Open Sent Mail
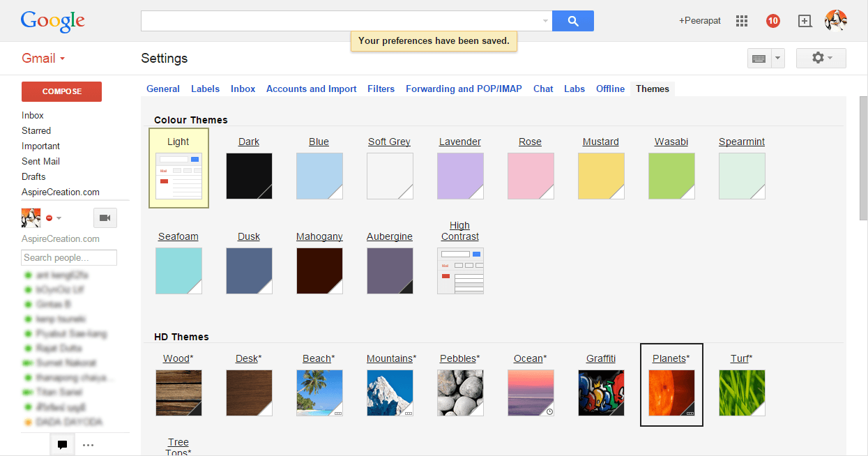This screenshot has width=868, height=456. coord(41,162)
